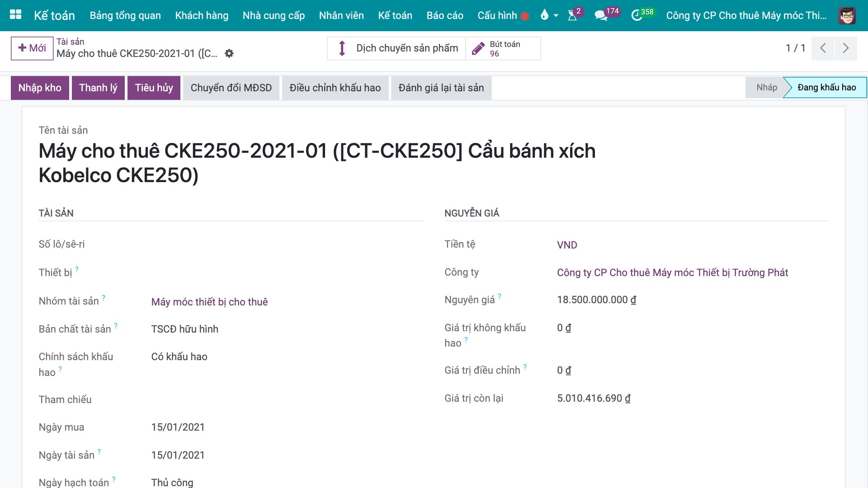The width and height of the screenshot is (868, 488).
Task: Click Chuyển đổi MĐSD button
Action: click(x=231, y=88)
